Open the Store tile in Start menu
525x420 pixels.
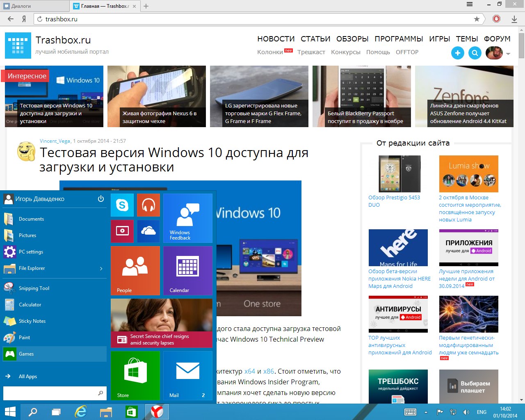click(135, 376)
